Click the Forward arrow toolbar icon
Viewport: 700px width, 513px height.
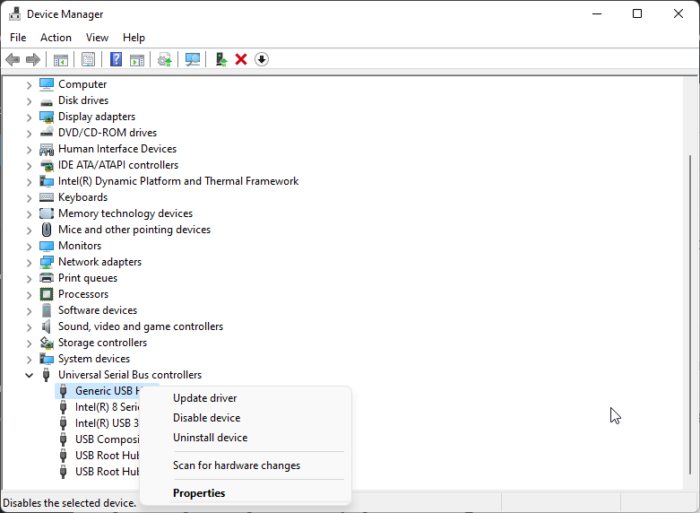(x=33, y=59)
